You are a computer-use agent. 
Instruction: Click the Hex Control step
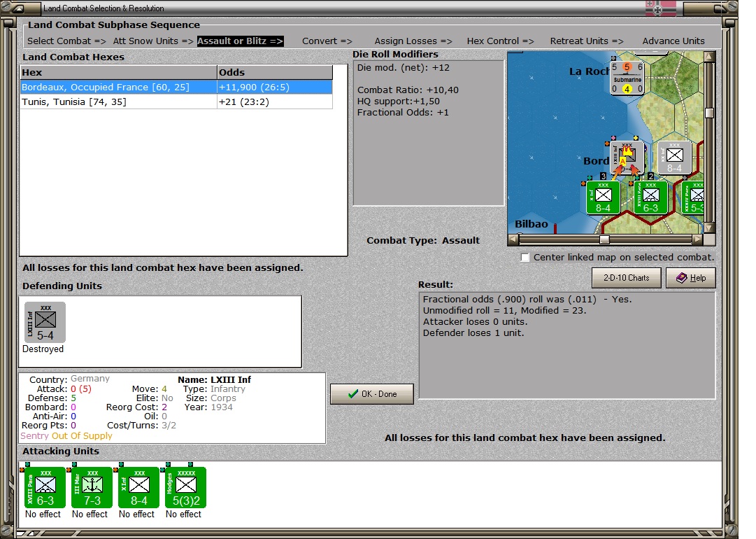coord(500,41)
